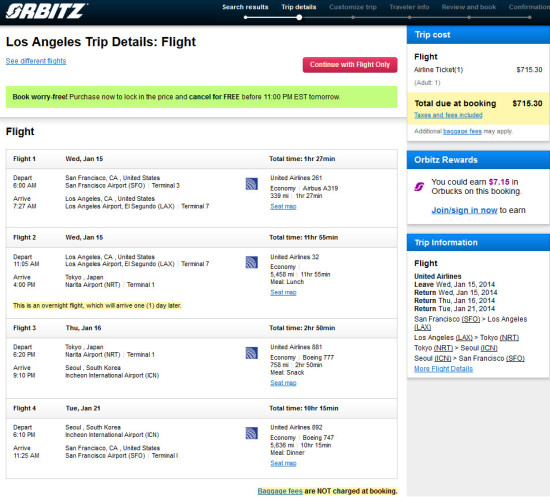Click Baggage fees link at page bottom
The width and height of the screenshot is (550, 497).
[280, 491]
